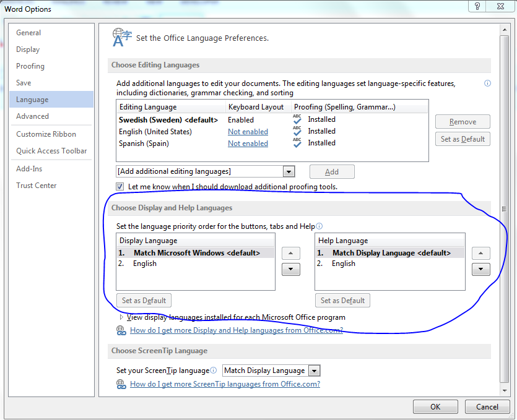
Task: Select Match Display Language help entry
Action: coord(390,253)
